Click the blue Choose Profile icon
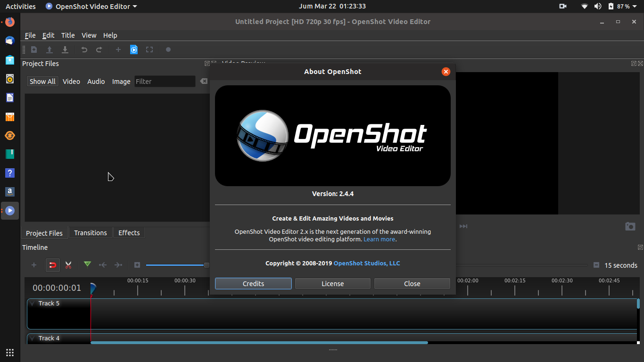This screenshot has height=362, width=644. (134, 49)
